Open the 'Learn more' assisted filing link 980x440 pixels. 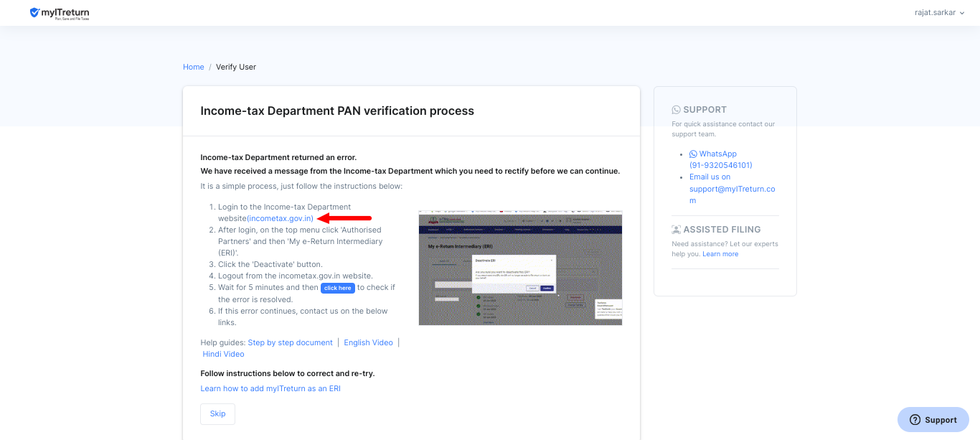click(720, 254)
